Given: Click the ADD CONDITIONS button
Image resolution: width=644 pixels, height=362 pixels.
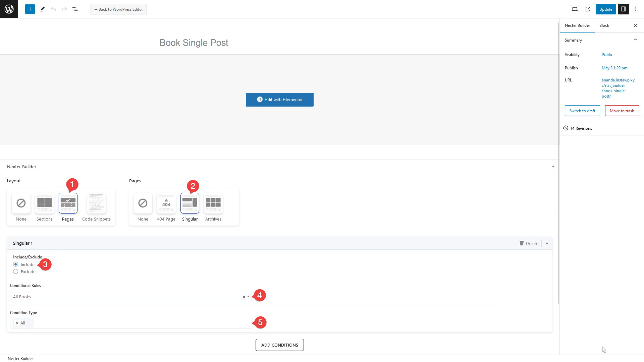Looking at the screenshot, I should pos(279,345).
